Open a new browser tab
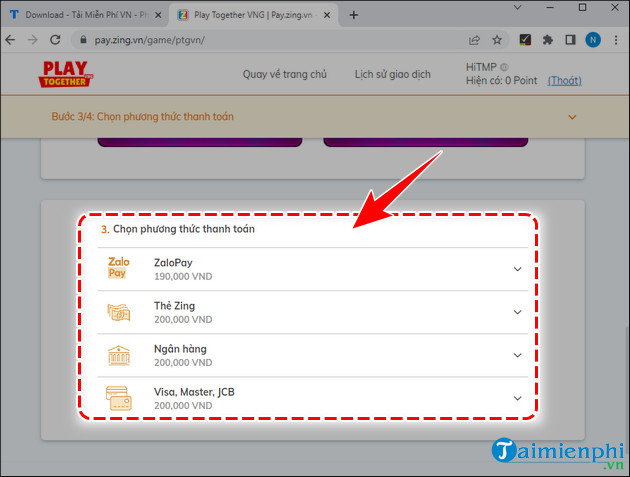This screenshot has width=630, height=477. tap(354, 15)
